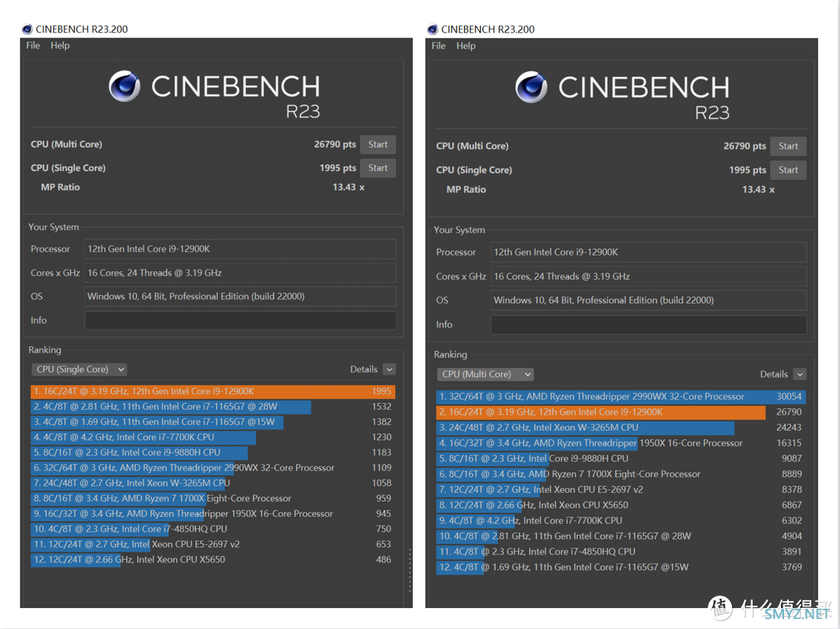Select the i7-4850HQ row scoring 3891
The width and height of the screenshot is (840, 629).
coord(621,552)
